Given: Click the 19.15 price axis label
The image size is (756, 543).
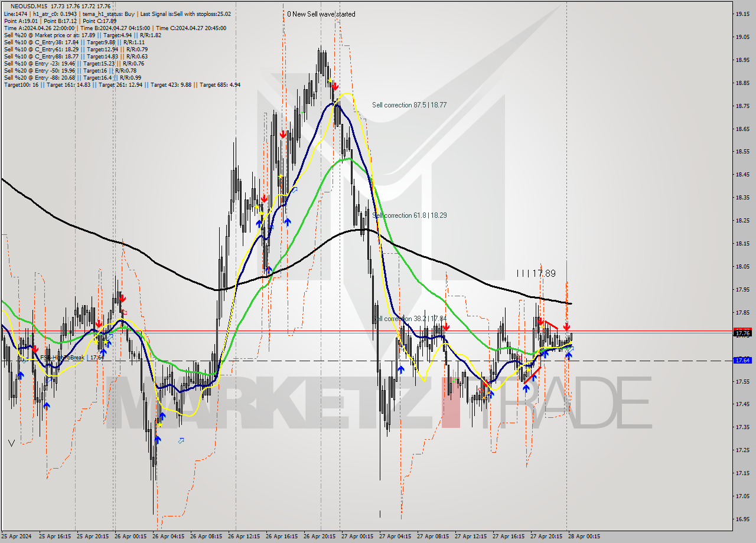Looking at the screenshot, I should [742, 14].
